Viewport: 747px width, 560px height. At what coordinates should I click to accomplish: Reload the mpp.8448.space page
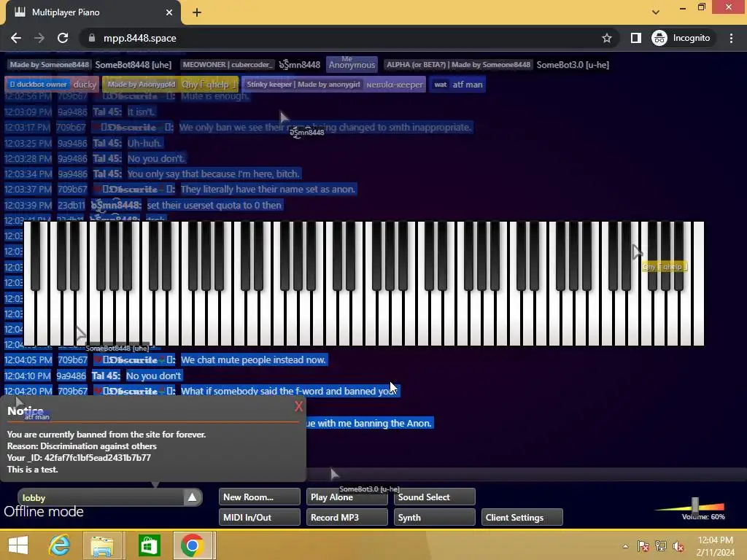(63, 38)
